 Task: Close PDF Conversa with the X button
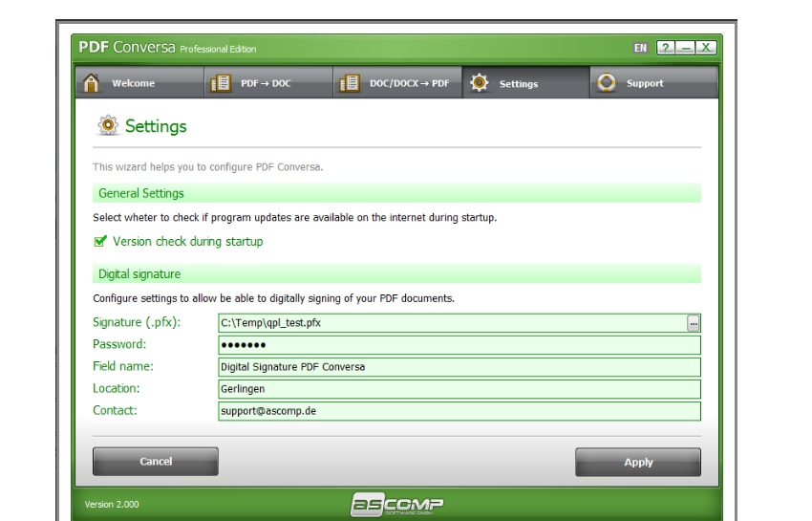point(706,48)
